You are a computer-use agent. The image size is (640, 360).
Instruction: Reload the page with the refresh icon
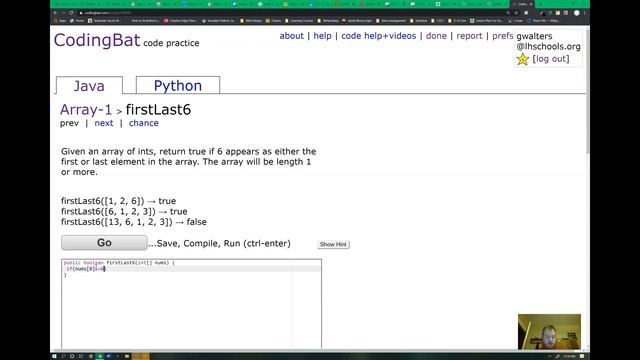click(71, 13)
